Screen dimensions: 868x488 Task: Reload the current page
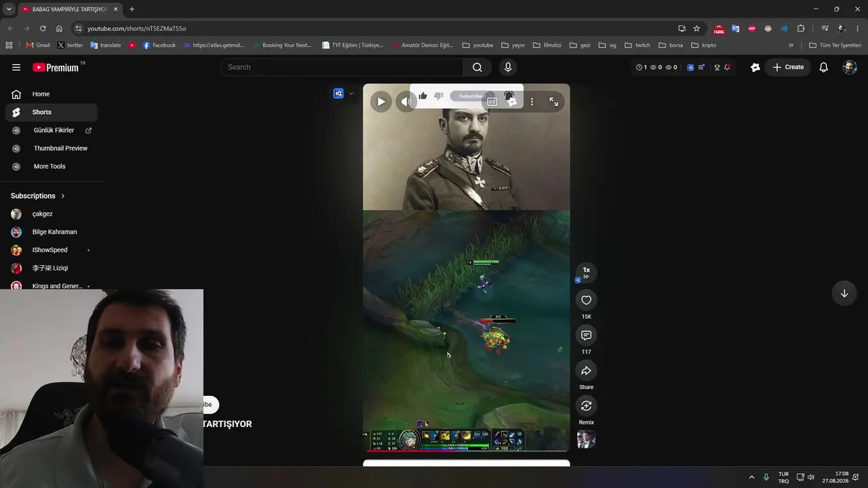pyautogui.click(x=43, y=28)
